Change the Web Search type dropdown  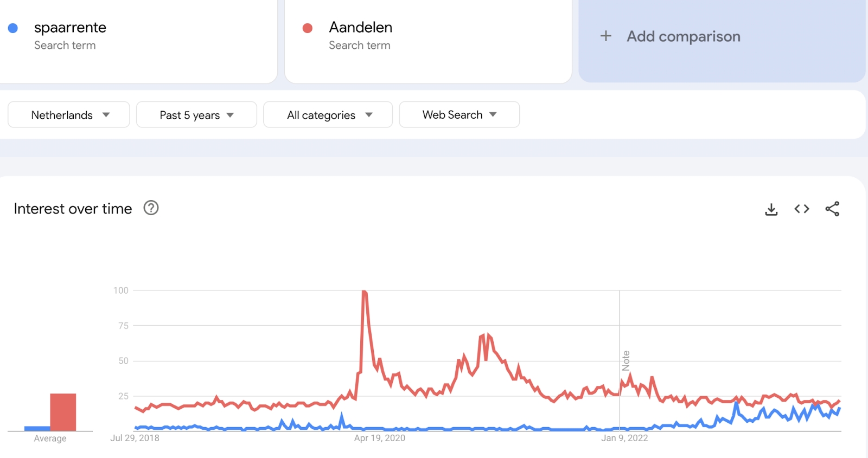[459, 115]
